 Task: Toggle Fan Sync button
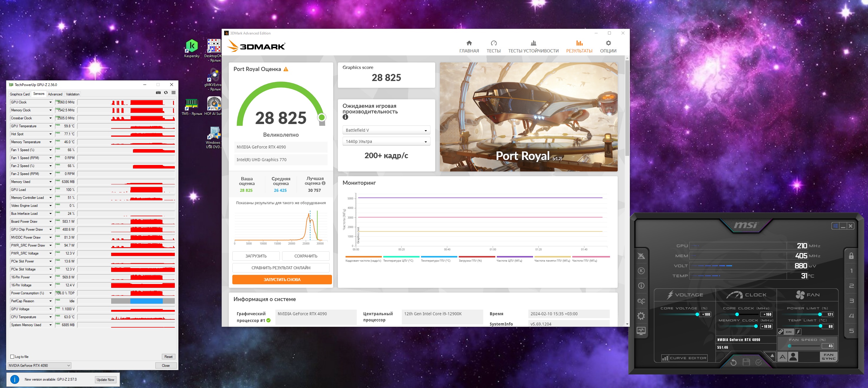pyautogui.click(x=828, y=357)
